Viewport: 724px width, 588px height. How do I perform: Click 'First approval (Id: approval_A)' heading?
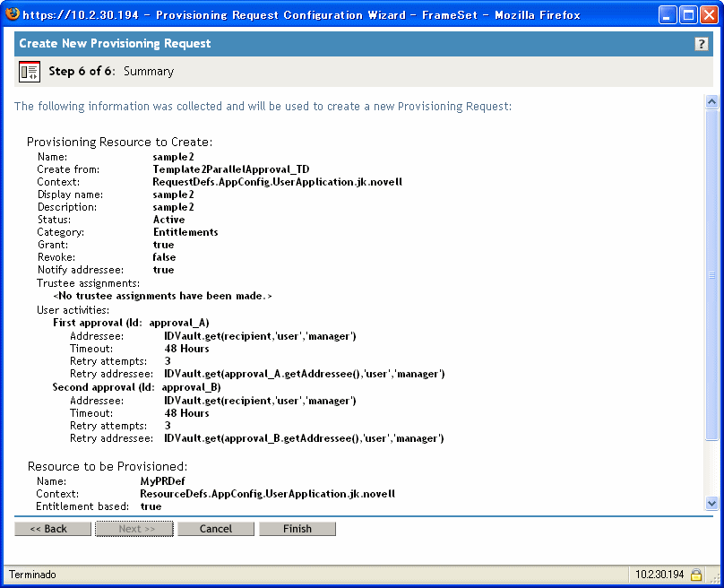pos(131,323)
